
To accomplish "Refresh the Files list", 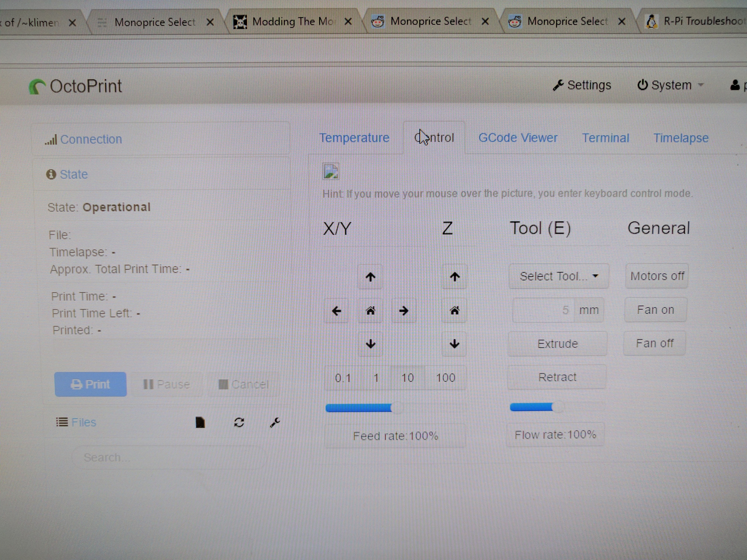I will pos(239,422).
